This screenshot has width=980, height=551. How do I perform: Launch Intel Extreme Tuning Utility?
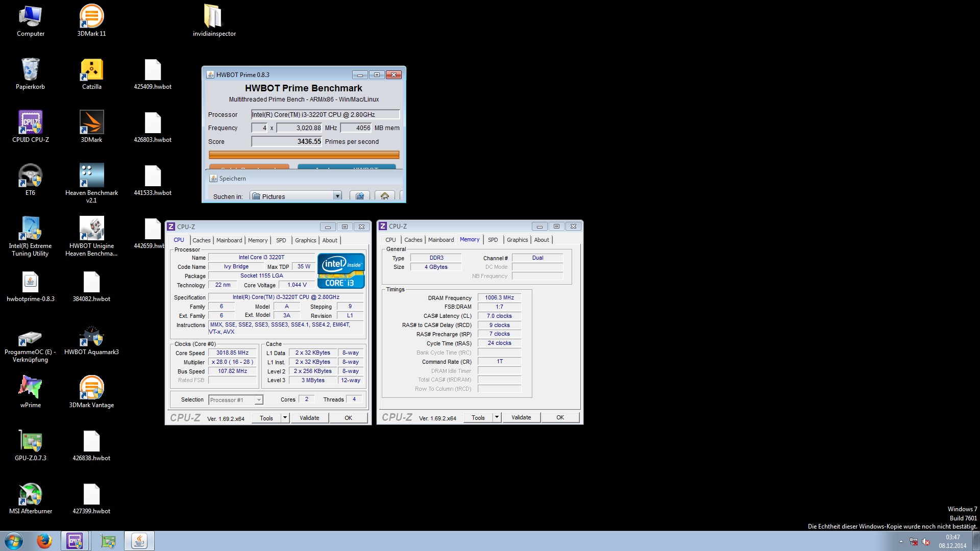point(31,236)
